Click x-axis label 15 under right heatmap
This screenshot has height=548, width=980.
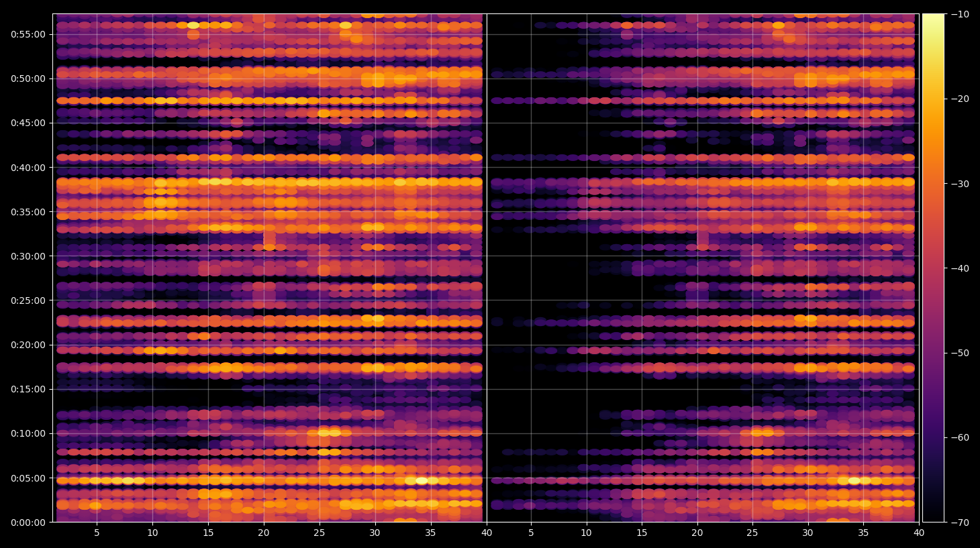[x=642, y=533]
